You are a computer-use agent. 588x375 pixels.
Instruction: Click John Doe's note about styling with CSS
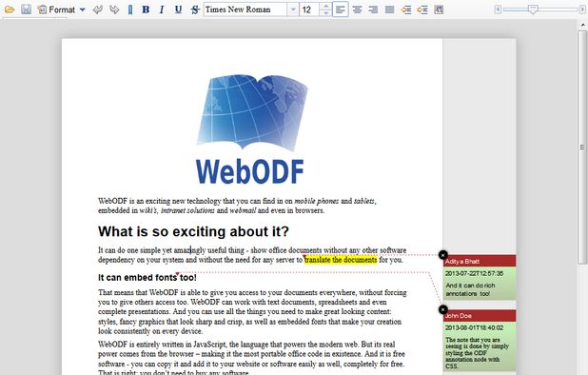pos(477,353)
